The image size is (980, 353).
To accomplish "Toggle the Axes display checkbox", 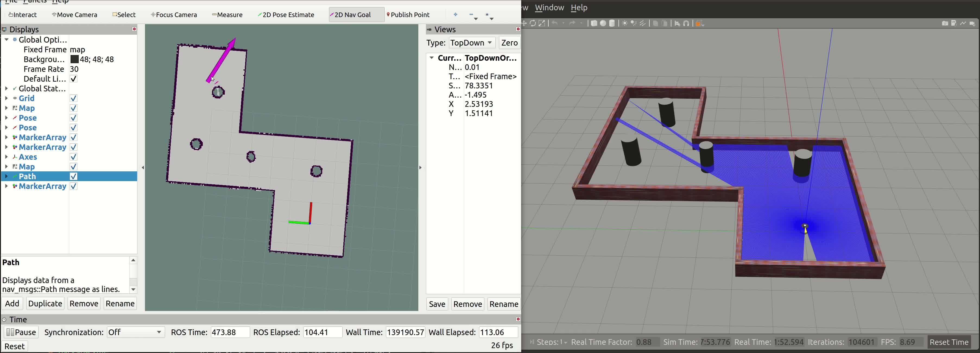I will tap(74, 157).
